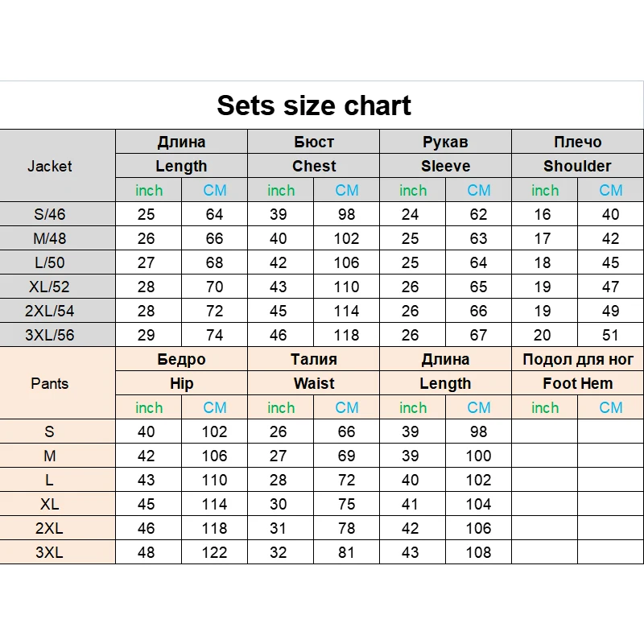Image resolution: width=644 pixels, height=644 pixels.
Task: Select the Hip column header
Action: click(x=182, y=383)
